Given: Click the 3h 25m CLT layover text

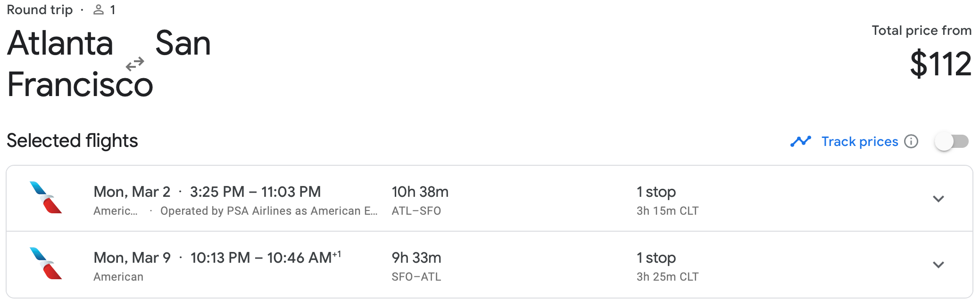Looking at the screenshot, I should point(667,277).
